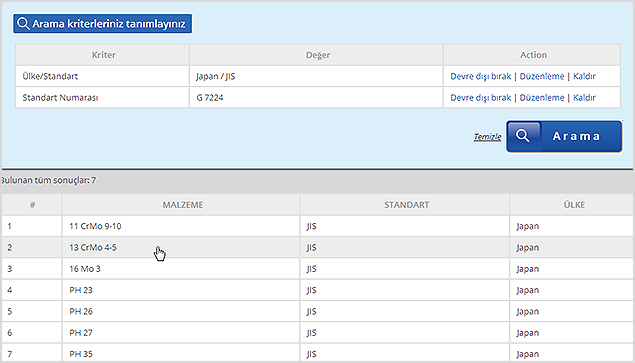The image size is (635, 363).
Task: Open material PH 23
Action: click(x=81, y=290)
